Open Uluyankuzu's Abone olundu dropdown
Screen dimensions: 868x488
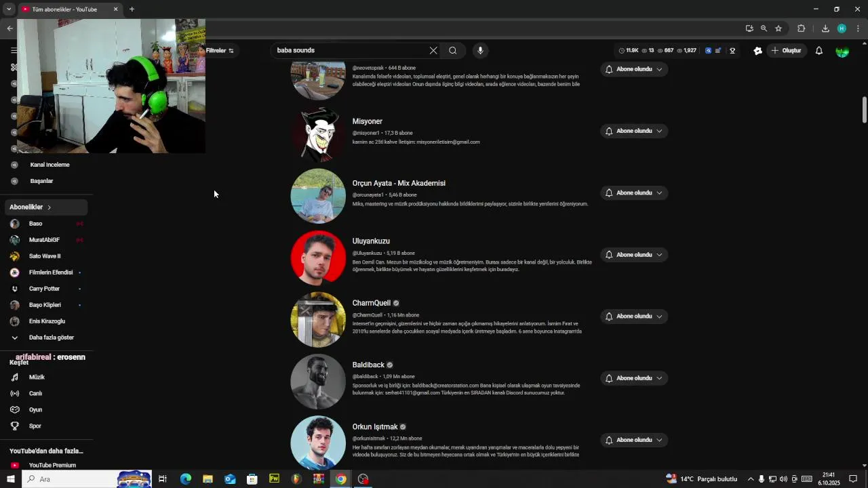[634, 254]
